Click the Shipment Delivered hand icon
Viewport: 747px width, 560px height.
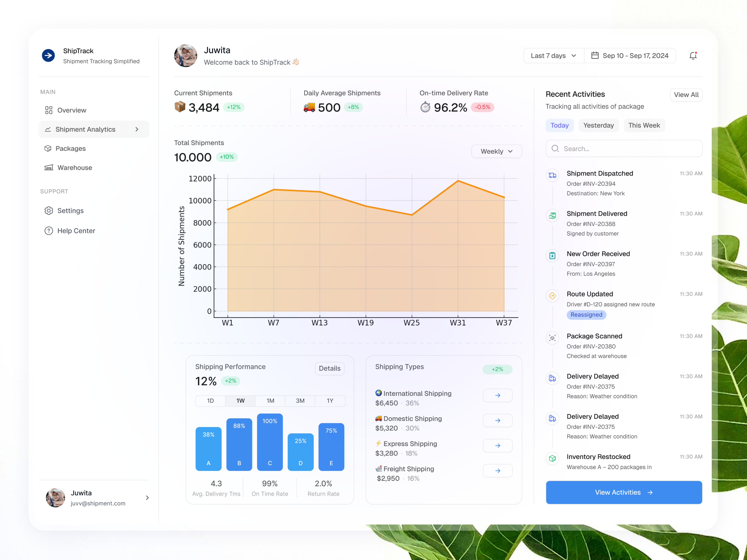coord(552,215)
